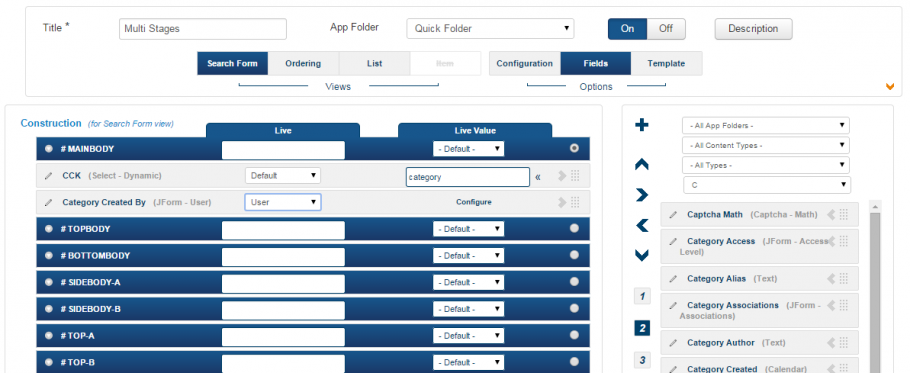Select the MAINBODY right-side radio button

(x=574, y=149)
